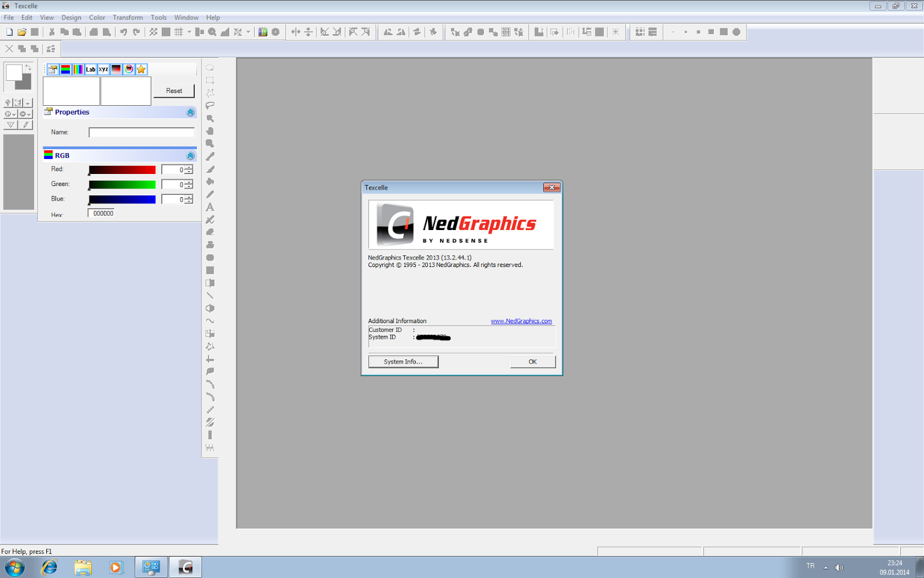The width and height of the screenshot is (924, 578).
Task: Collapse the Properties panel
Action: pyautogui.click(x=190, y=112)
